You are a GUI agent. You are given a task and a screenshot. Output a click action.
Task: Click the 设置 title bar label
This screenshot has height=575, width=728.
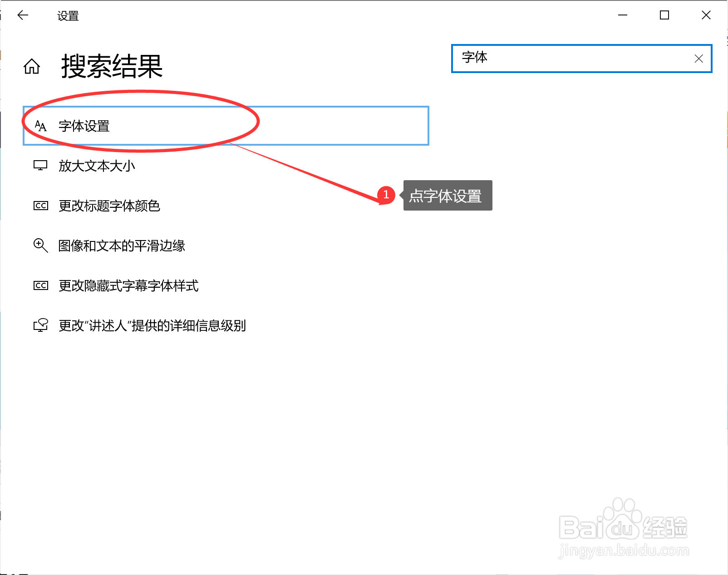pyautogui.click(x=67, y=16)
